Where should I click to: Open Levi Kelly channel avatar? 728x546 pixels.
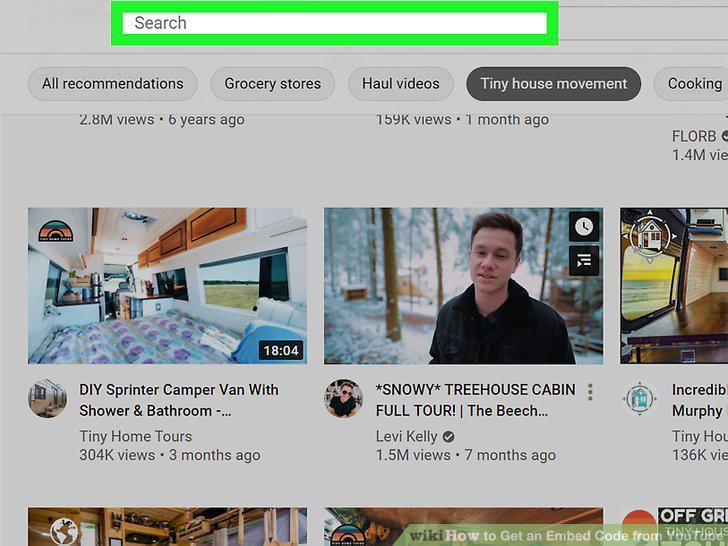(344, 398)
